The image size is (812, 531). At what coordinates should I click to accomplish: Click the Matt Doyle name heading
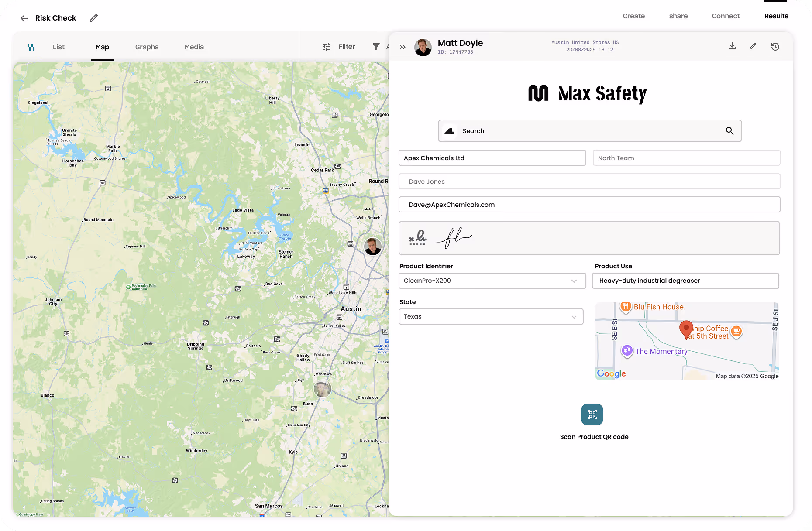point(460,43)
